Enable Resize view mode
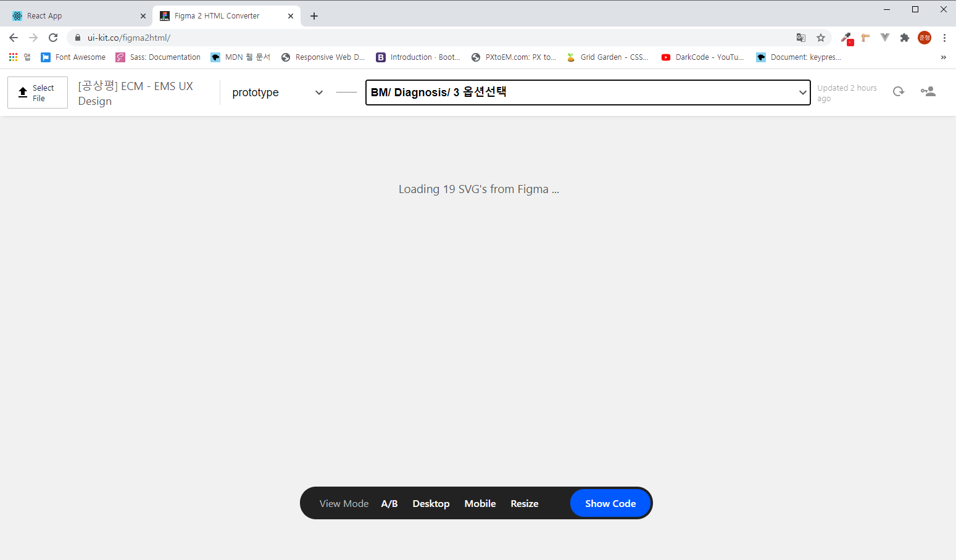Viewport: 956px width, 560px height. [x=524, y=503]
